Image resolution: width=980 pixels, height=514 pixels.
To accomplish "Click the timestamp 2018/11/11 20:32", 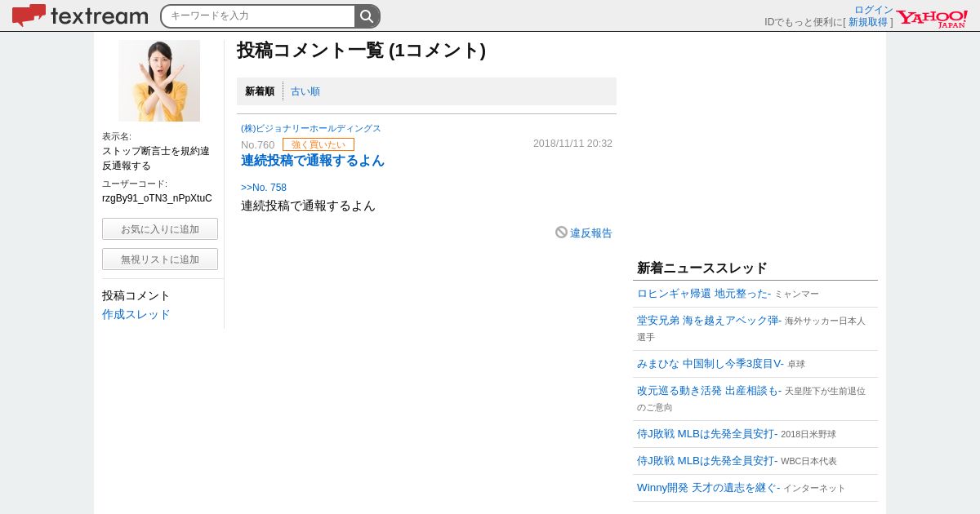I will (572, 144).
